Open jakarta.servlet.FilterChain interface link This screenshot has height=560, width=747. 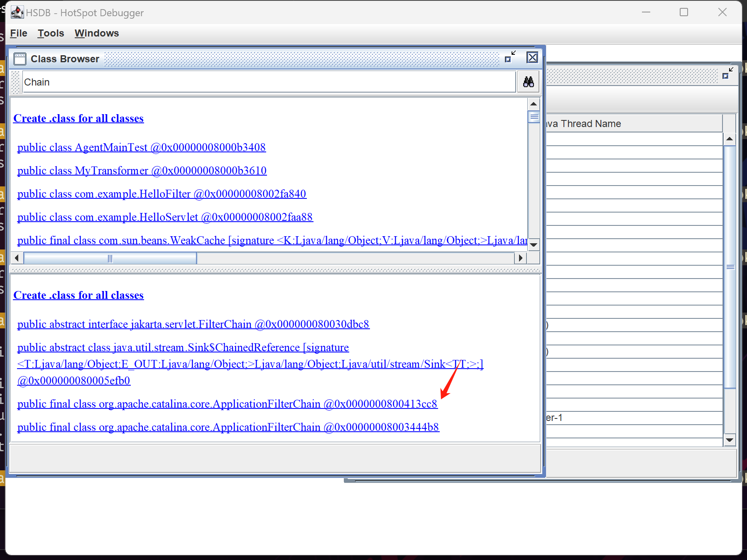click(x=193, y=324)
